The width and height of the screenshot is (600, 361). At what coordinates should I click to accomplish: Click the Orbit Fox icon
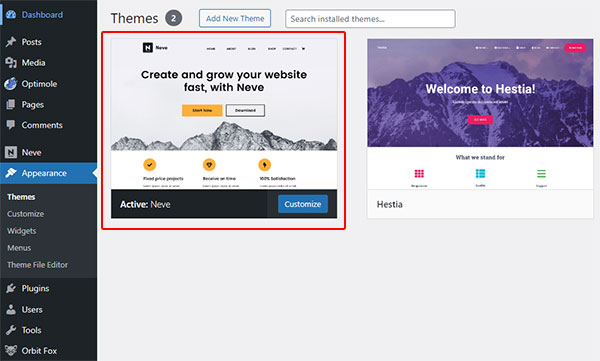pyautogui.click(x=11, y=351)
